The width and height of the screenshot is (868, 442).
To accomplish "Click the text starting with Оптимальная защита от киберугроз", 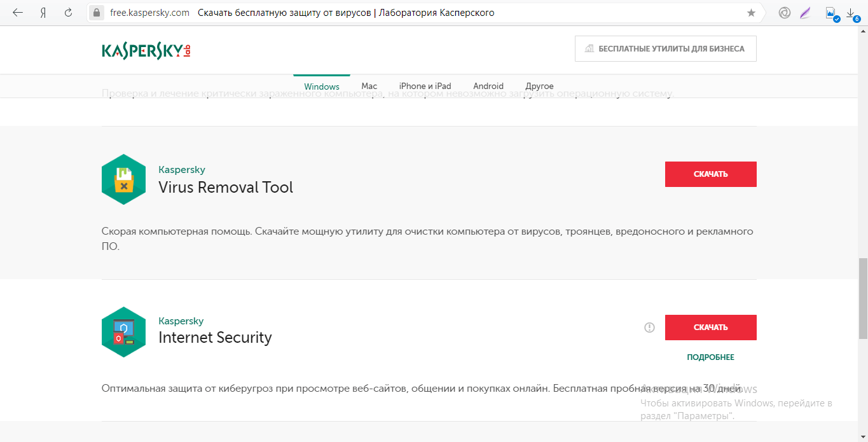I will coord(422,388).
